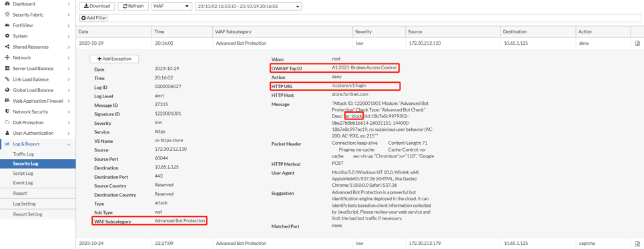Click the Shared Resources share icon

(x=7, y=47)
